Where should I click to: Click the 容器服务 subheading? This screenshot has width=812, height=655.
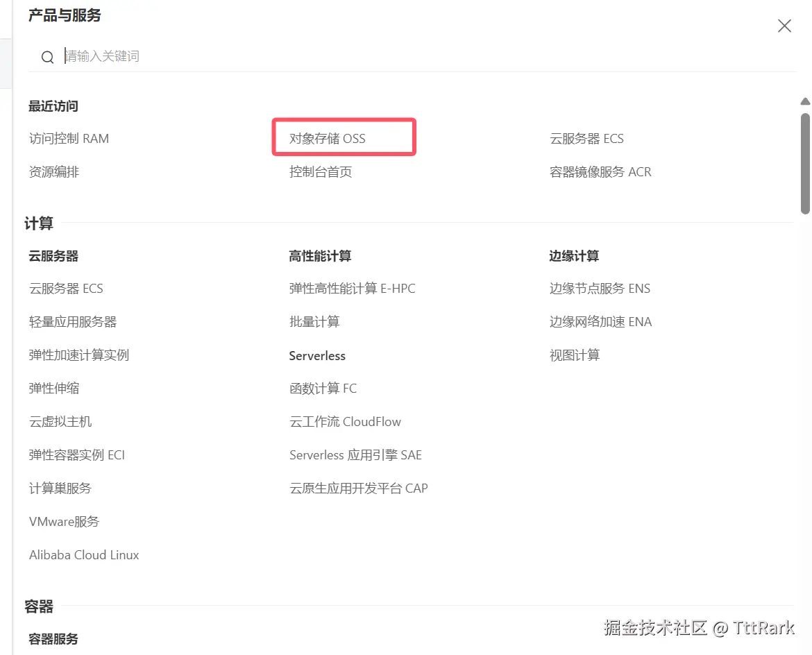pyautogui.click(x=53, y=639)
